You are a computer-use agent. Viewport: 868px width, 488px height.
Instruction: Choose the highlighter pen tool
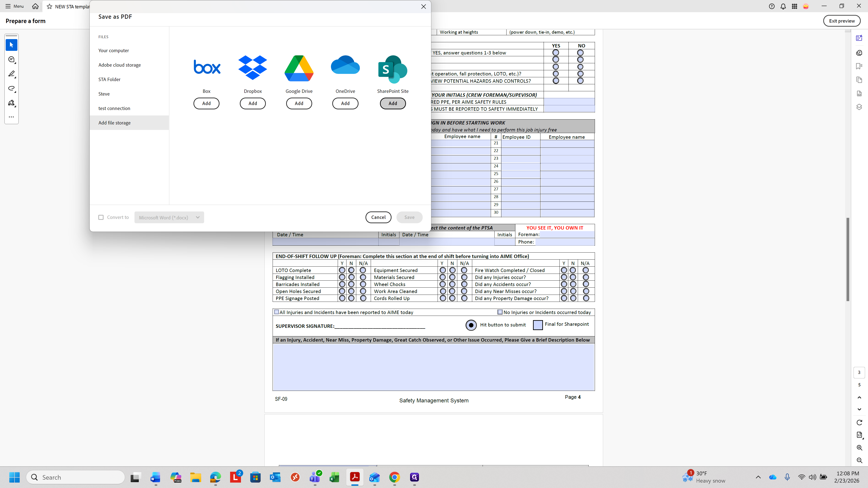[11, 74]
